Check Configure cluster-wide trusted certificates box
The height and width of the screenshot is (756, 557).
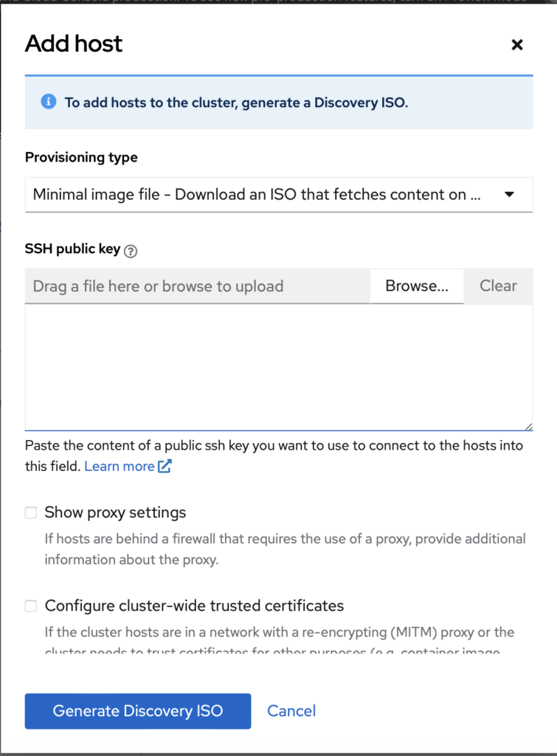[x=31, y=606]
